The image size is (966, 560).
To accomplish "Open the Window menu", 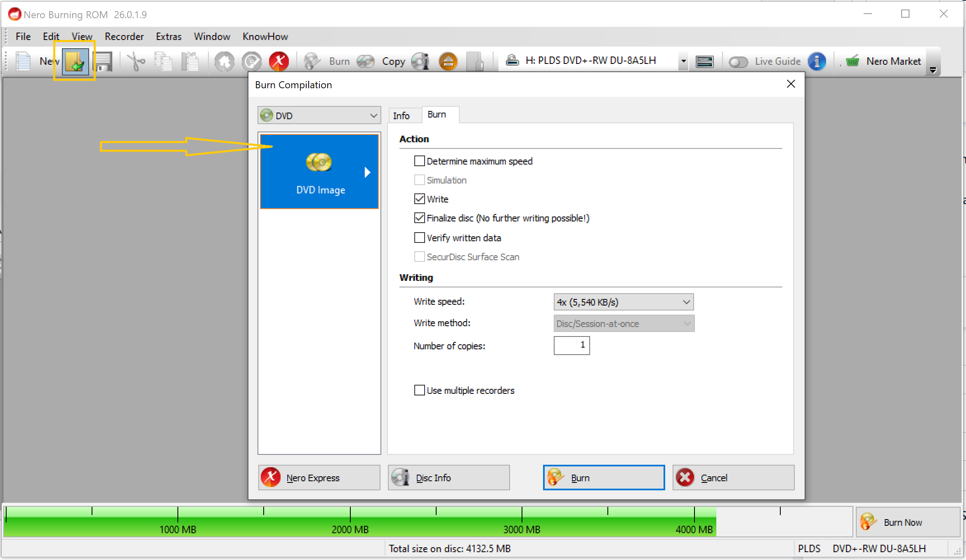I will pos(212,36).
